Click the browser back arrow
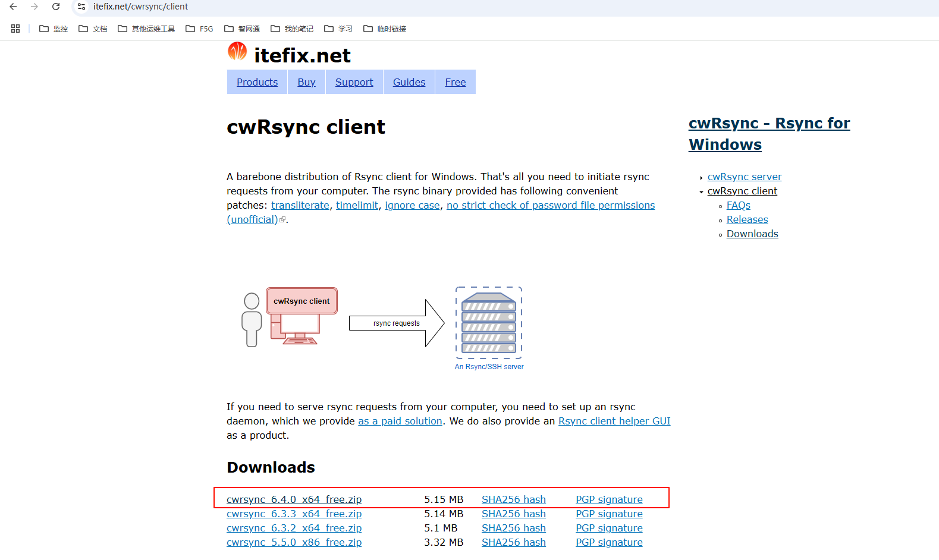Screen dimensions: 939x560 (x=13, y=7)
